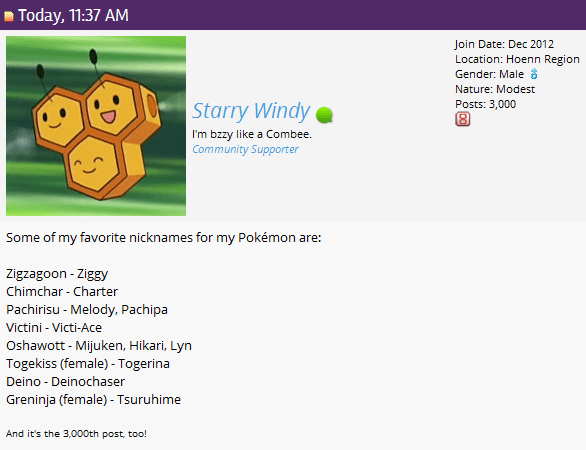Click the orange post status icon
586x450 pixels.
(x=9, y=16)
